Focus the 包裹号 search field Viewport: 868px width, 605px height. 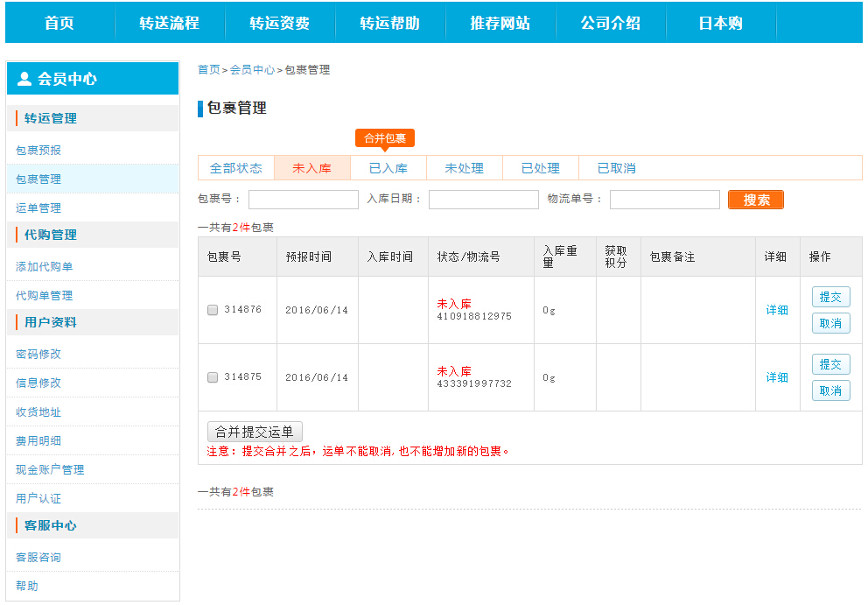pyautogui.click(x=304, y=200)
